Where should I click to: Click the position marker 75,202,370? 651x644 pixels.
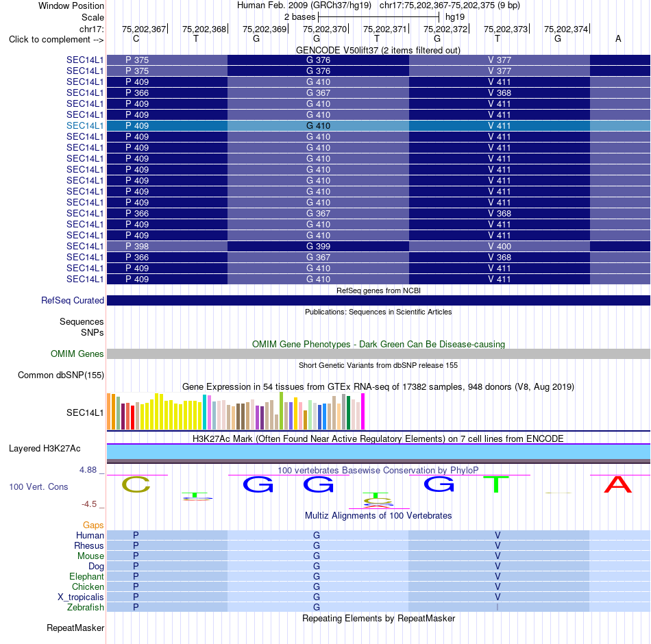(x=325, y=29)
